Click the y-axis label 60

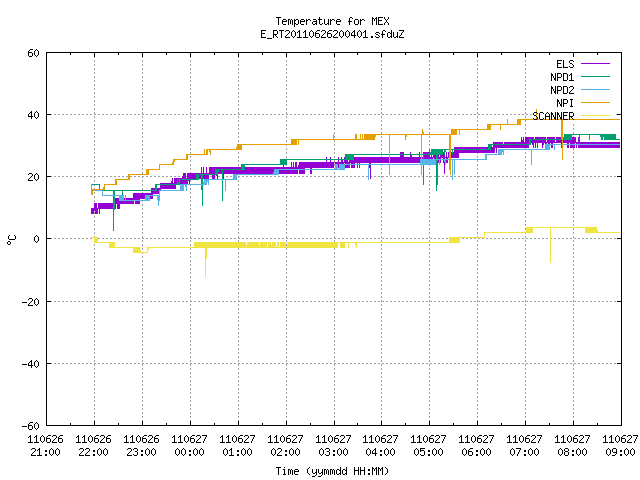point(33,53)
